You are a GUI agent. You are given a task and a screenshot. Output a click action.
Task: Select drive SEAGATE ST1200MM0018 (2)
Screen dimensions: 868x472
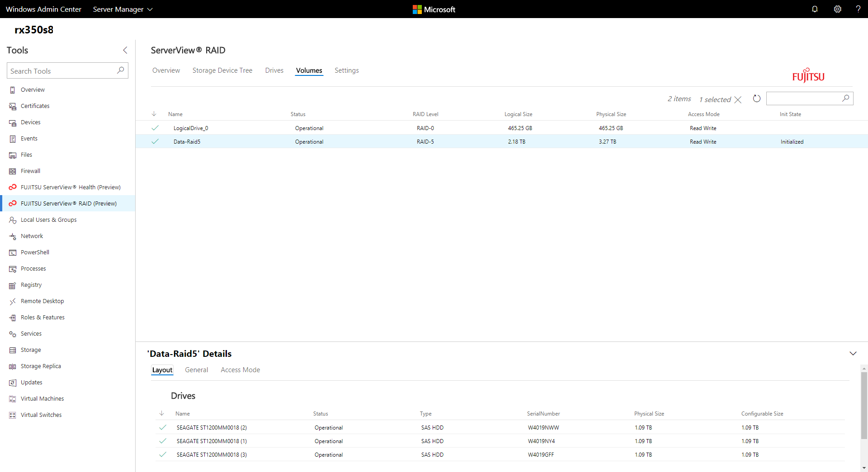pyautogui.click(x=500, y=427)
